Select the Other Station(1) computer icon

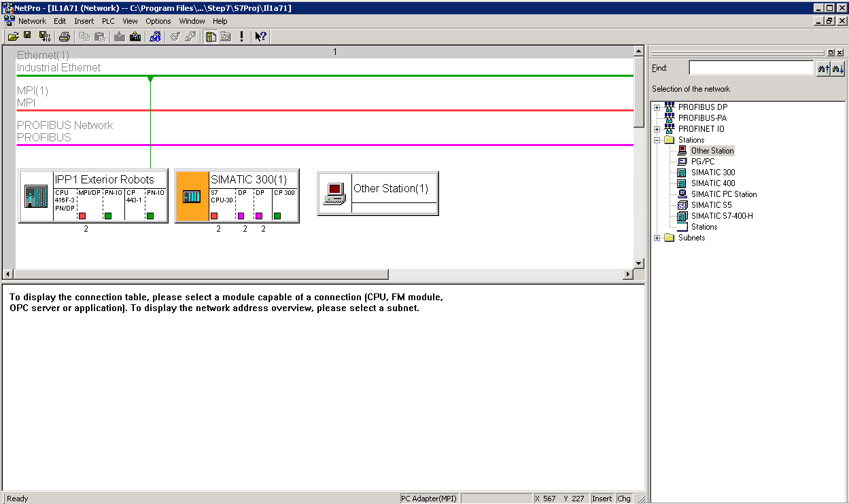click(x=335, y=194)
